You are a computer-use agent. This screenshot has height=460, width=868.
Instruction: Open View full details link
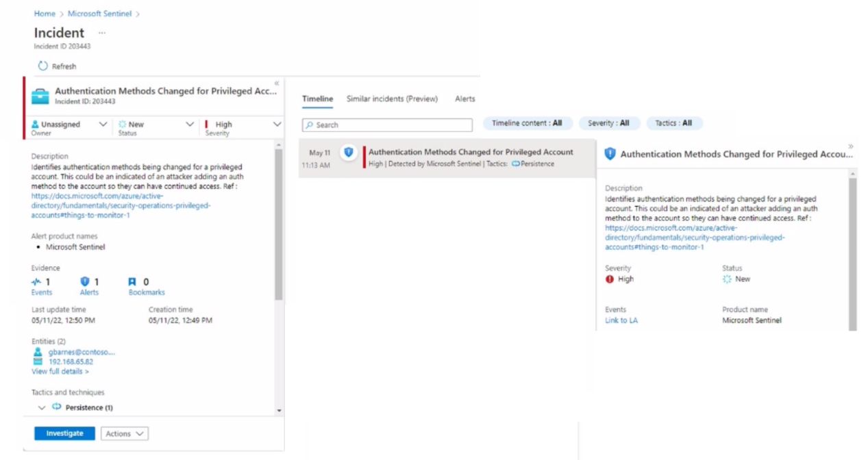[60, 372]
